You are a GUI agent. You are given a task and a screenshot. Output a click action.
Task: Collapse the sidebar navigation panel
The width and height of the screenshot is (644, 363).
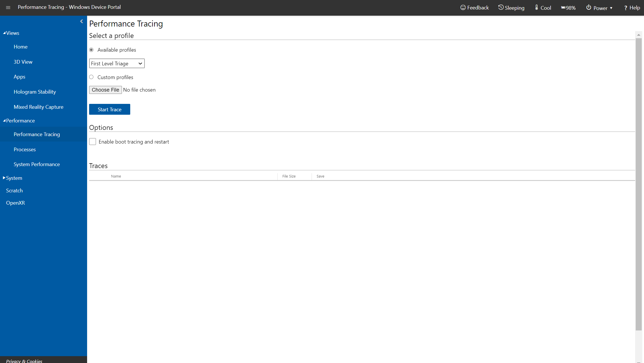(81, 21)
